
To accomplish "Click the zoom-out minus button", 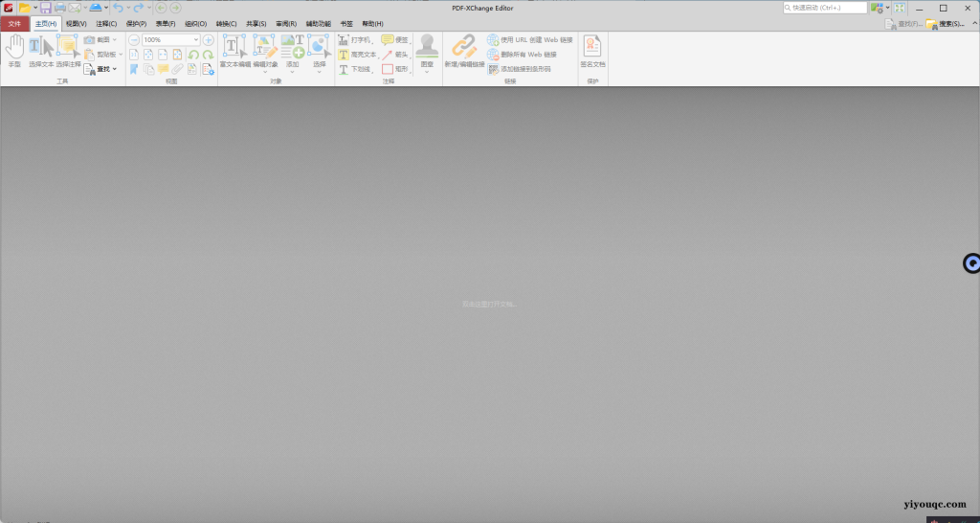I will (134, 40).
